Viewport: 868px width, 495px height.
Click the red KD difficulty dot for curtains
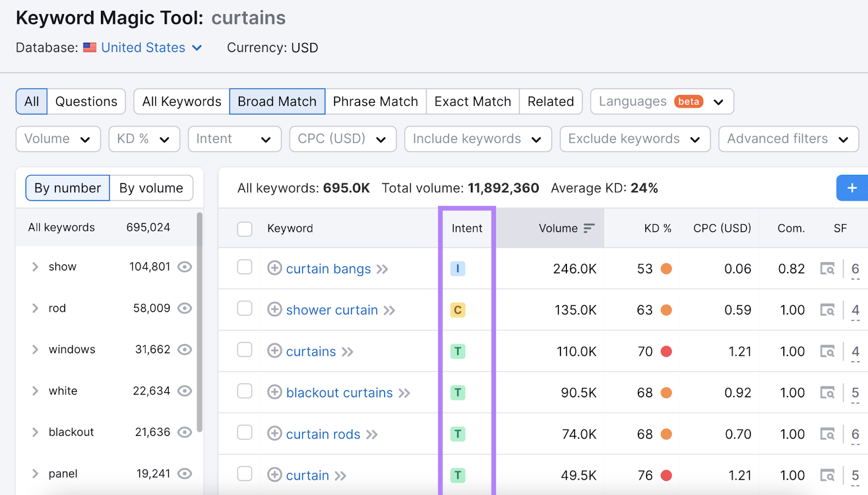coord(666,351)
